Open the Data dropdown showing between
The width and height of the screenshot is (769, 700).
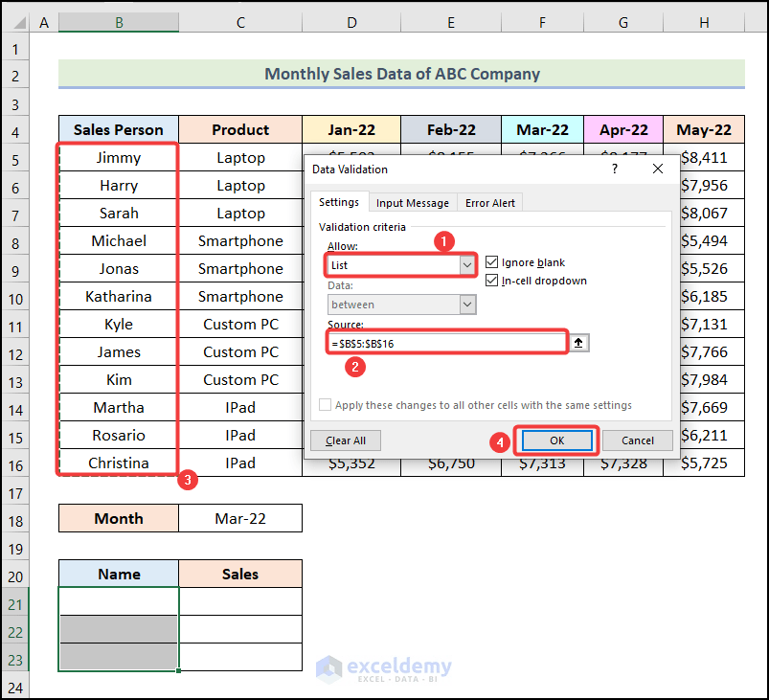(x=465, y=304)
